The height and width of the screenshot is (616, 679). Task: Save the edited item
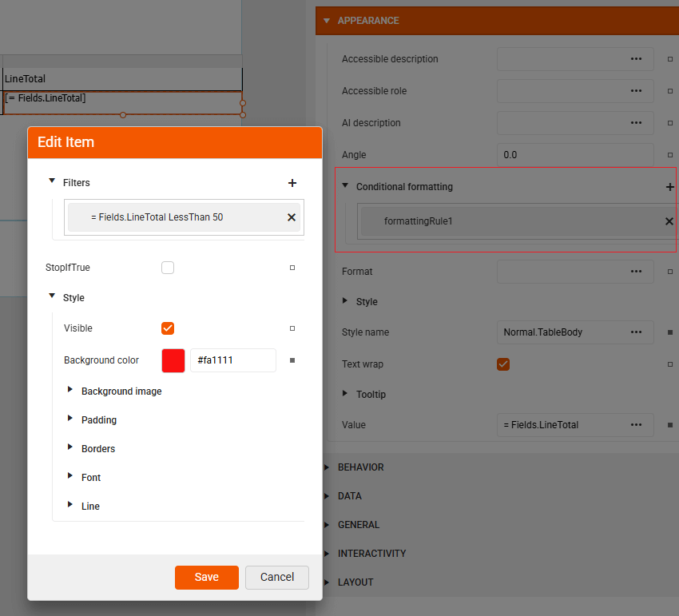pyautogui.click(x=207, y=578)
